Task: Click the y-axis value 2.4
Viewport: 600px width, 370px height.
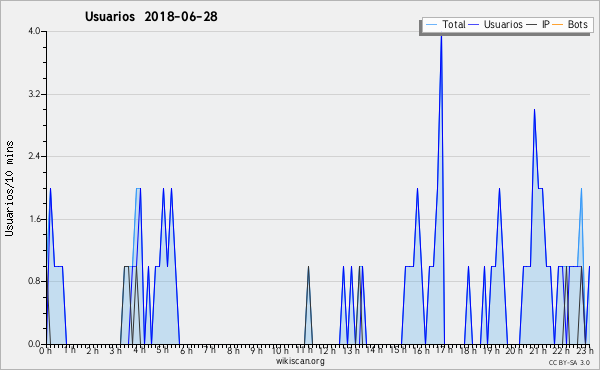Action: [x=34, y=156]
